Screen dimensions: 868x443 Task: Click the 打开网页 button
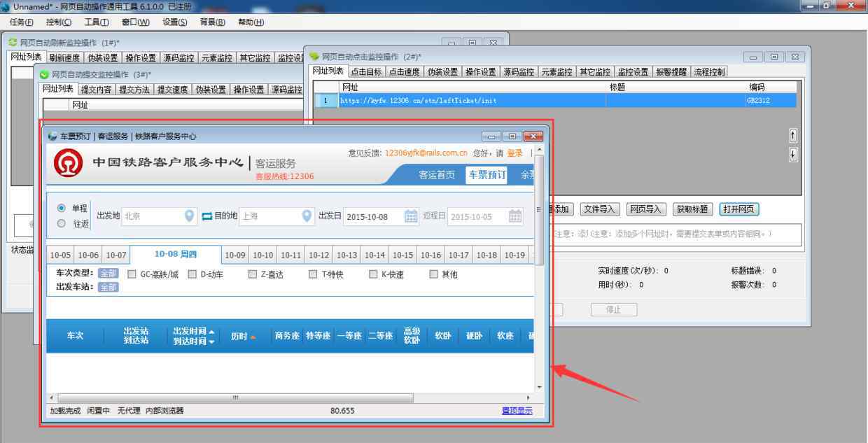click(x=739, y=209)
